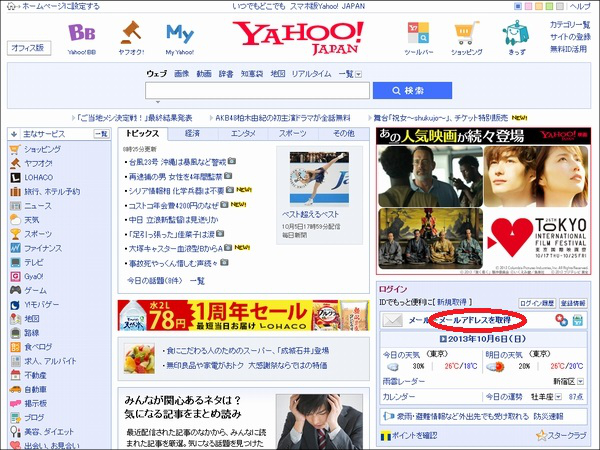
Task: Click the 一覧 button in 主なサービス header
Action: (x=101, y=134)
